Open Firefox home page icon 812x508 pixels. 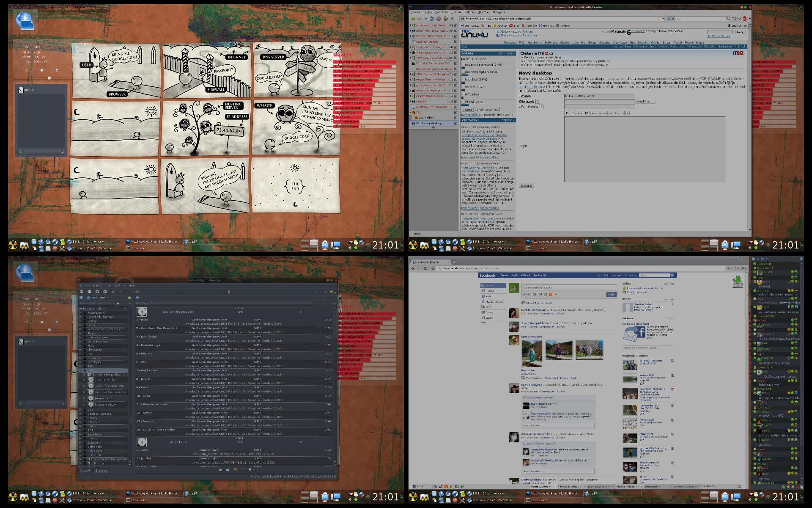[x=445, y=19]
